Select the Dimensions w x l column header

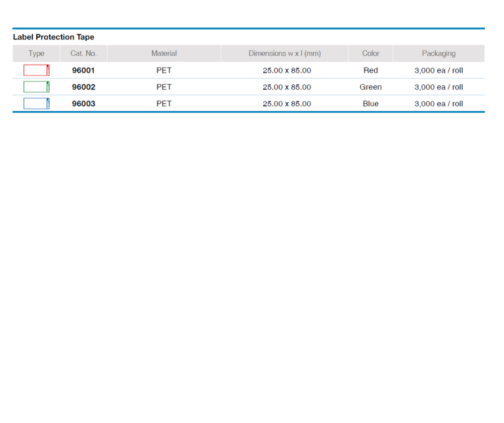285,54
